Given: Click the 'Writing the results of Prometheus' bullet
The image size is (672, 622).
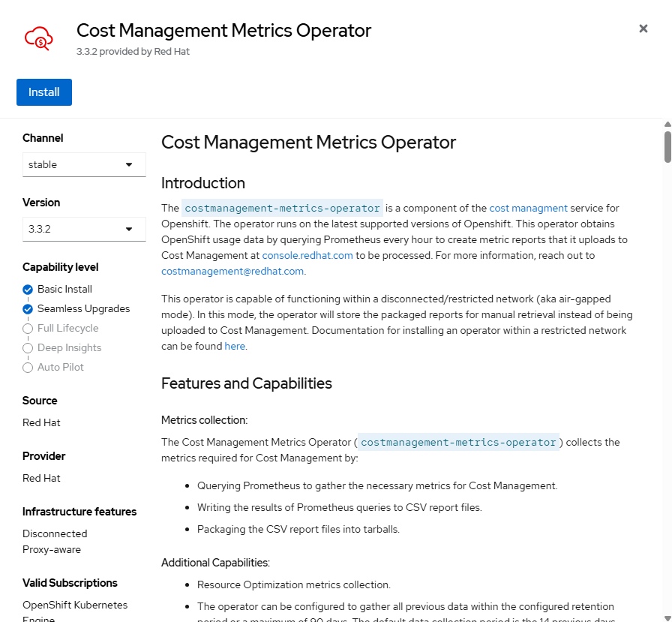Looking at the screenshot, I should 340,507.
